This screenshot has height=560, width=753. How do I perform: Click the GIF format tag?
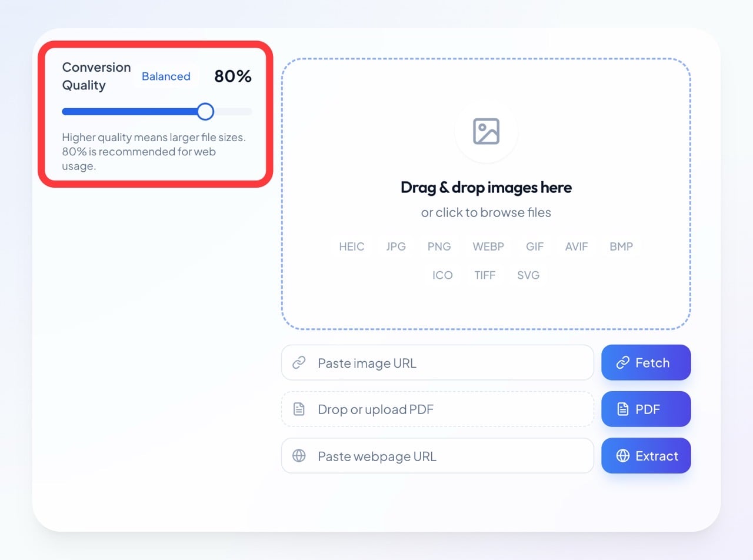click(535, 246)
